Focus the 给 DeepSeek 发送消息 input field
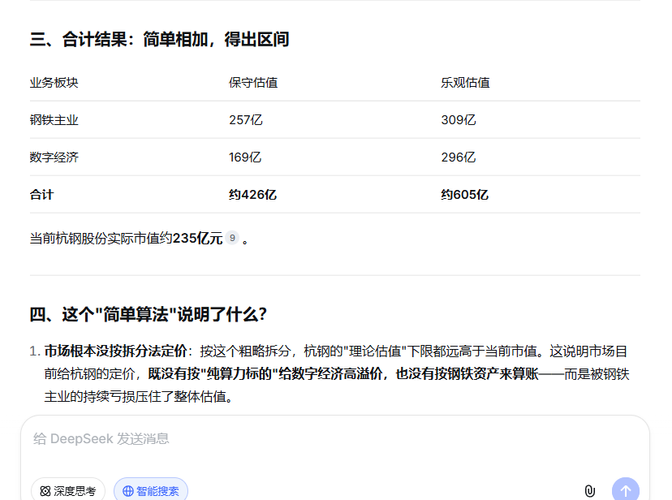Image resolution: width=672 pixels, height=500 pixels. pyautogui.click(x=334, y=439)
